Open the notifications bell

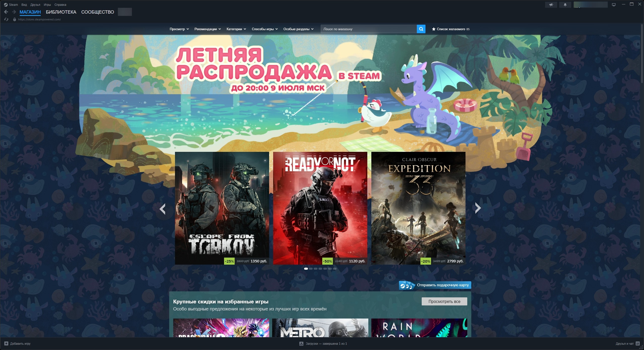point(565,5)
